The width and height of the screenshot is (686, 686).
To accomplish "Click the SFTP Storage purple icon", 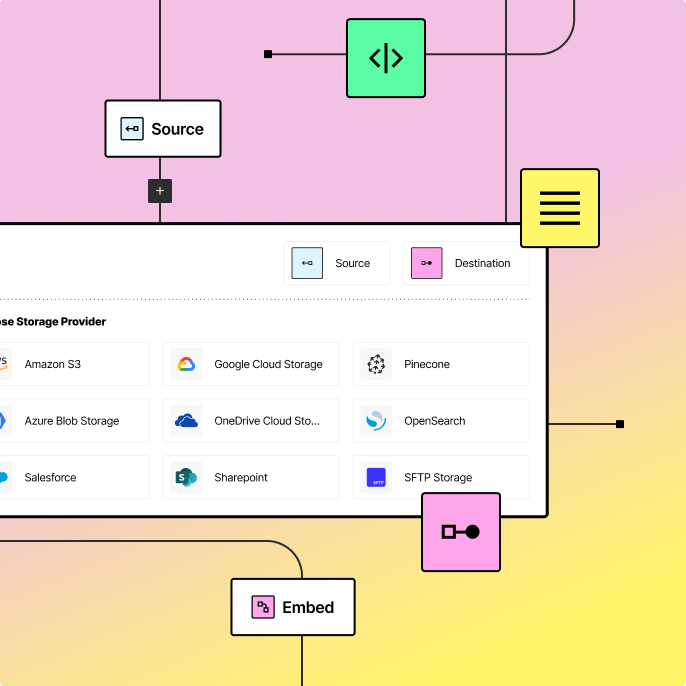I will pyautogui.click(x=376, y=478).
